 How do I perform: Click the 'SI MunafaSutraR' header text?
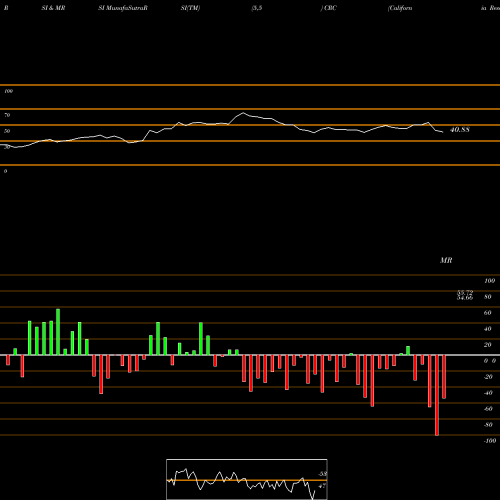pyautogui.click(x=123, y=8)
